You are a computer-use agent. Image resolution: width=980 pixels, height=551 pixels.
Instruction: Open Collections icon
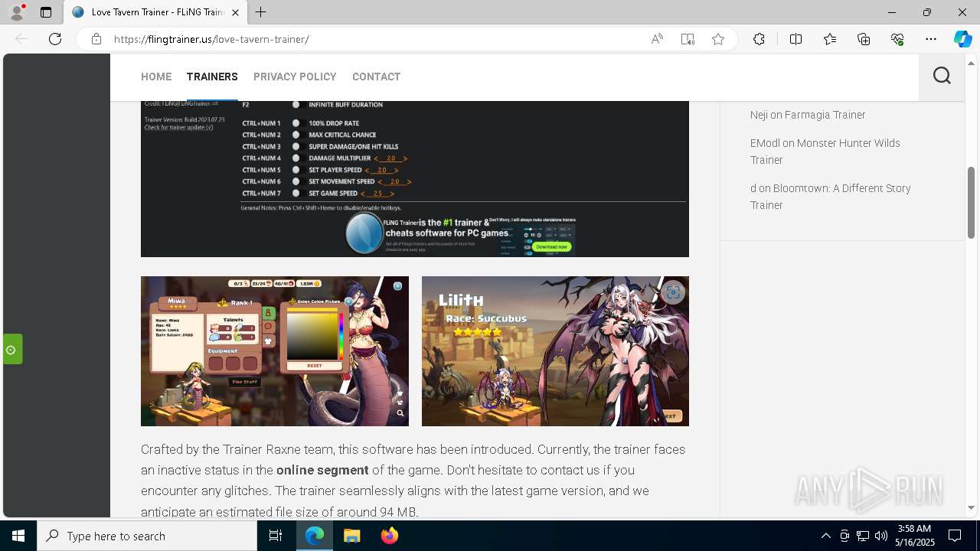point(864,39)
